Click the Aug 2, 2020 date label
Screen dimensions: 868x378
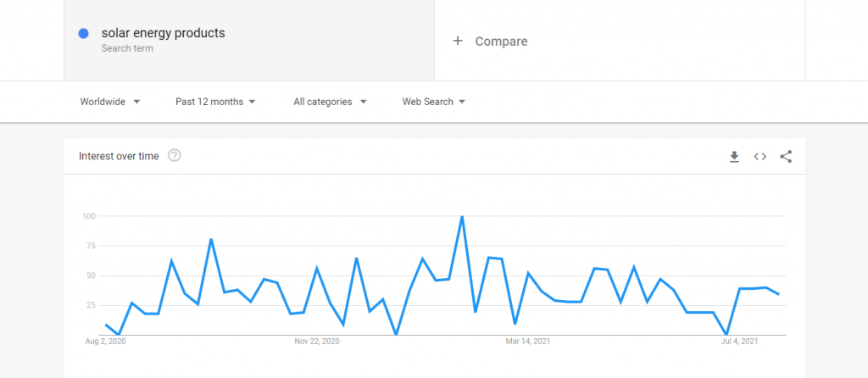[106, 342]
